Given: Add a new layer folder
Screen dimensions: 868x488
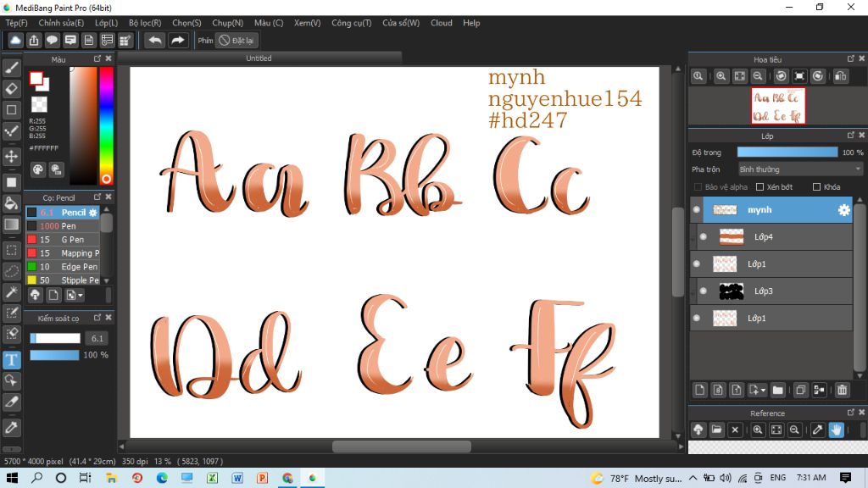Looking at the screenshot, I should (778, 390).
